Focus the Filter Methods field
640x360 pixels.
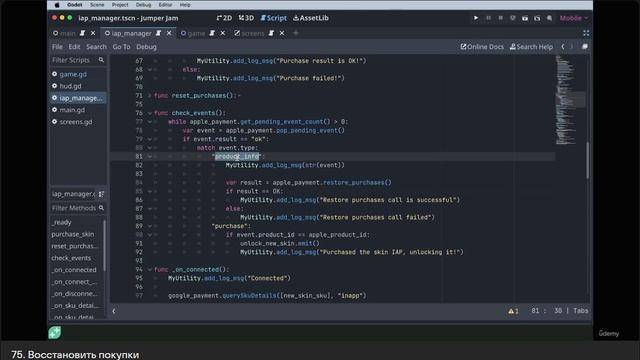click(x=78, y=208)
